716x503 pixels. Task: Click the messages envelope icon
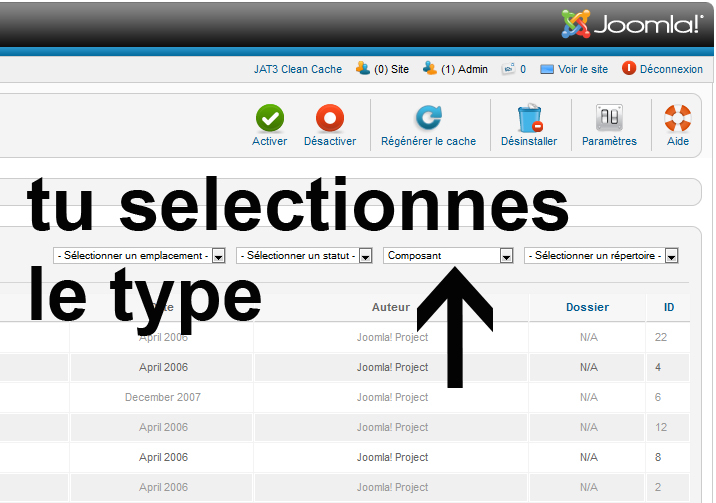[x=508, y=69]
